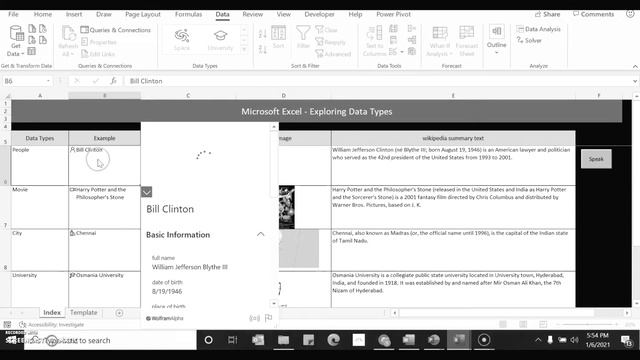Click the Harry Potter movie poster thumbnail
The width and height of the screenshot is (640, 360).
[287, 207]
